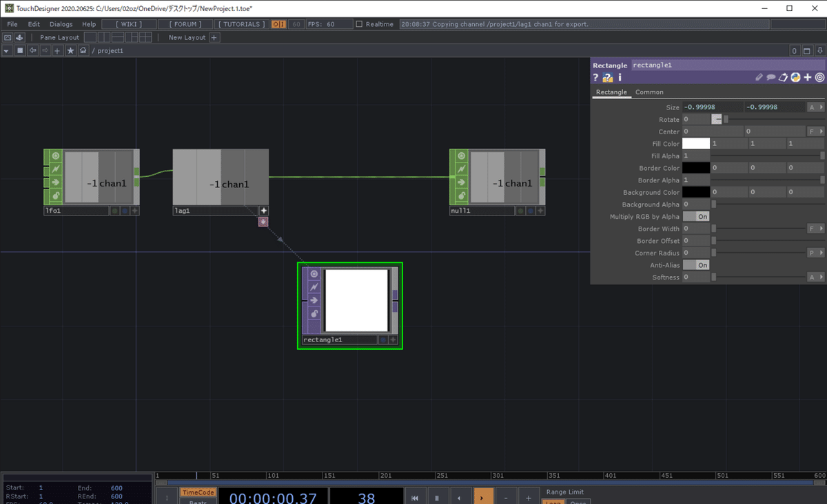
Task: Open the Rotate parameter dropdown arrow
Action: (717, 118)
